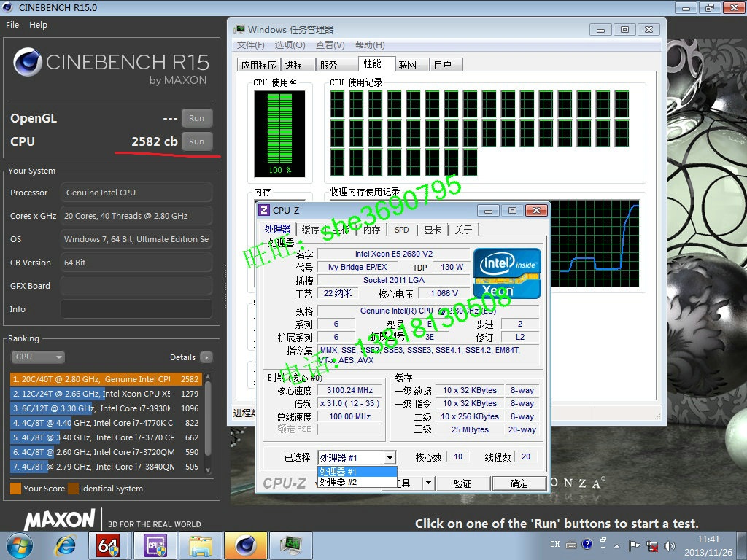Open the network status tray icon

652,545
